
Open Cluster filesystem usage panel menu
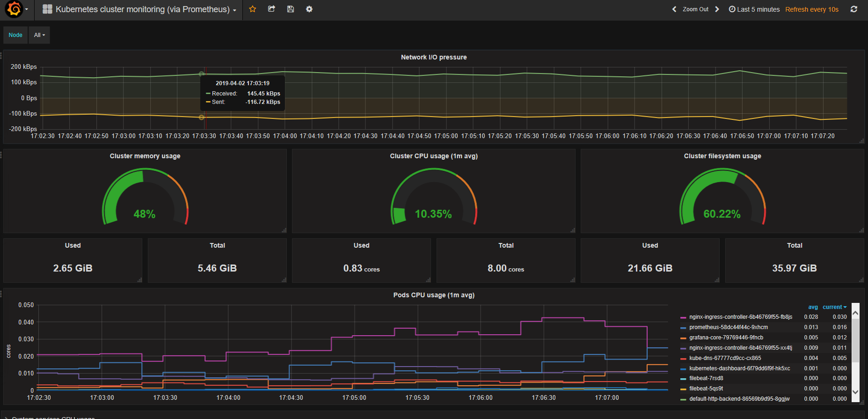tap(722, 156)
